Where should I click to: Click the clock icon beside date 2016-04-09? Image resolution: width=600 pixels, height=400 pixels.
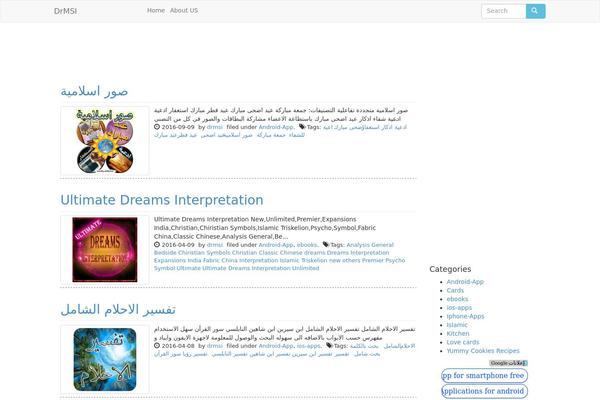[x=157, y=245]
